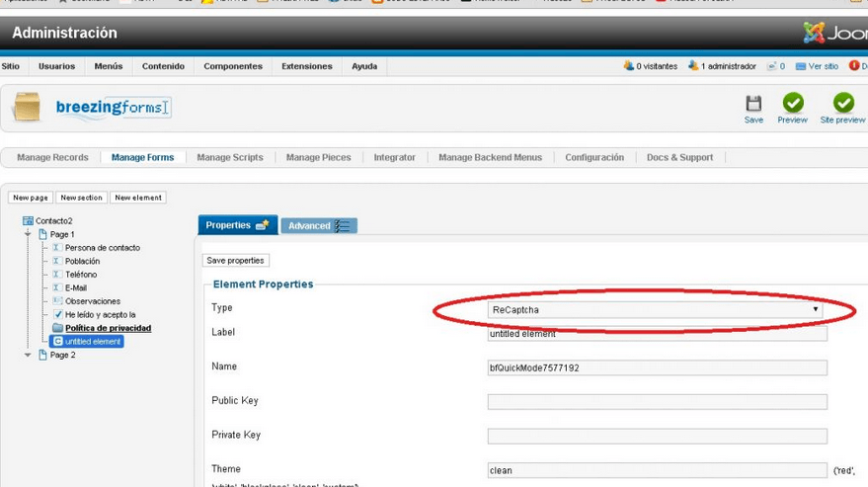Click the Joomla logo in header
Screen dimensions: 868x487
point(834,33)
